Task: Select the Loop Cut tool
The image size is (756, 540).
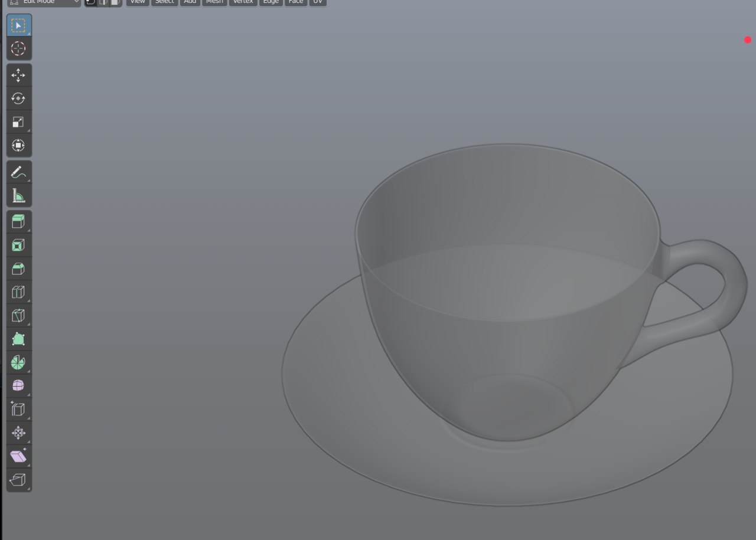Action: click(x=18, y=292)
